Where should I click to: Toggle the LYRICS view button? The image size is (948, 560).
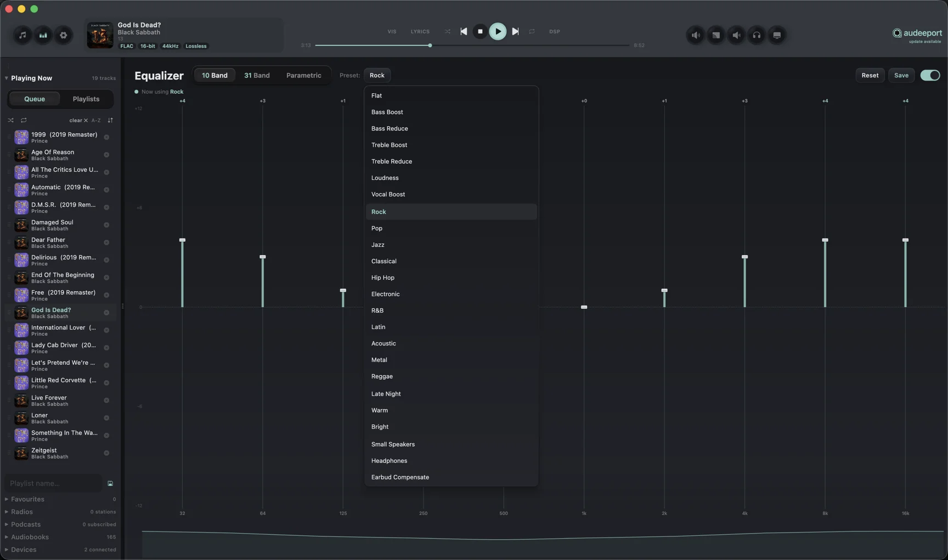[x=420, y=32]
